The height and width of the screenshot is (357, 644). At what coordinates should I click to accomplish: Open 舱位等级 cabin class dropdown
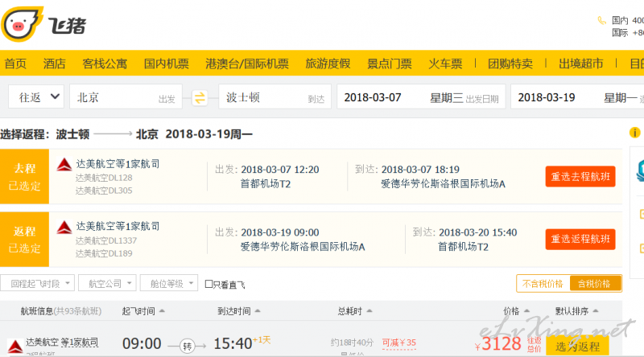pyautogui.click(x=169, y=283)
